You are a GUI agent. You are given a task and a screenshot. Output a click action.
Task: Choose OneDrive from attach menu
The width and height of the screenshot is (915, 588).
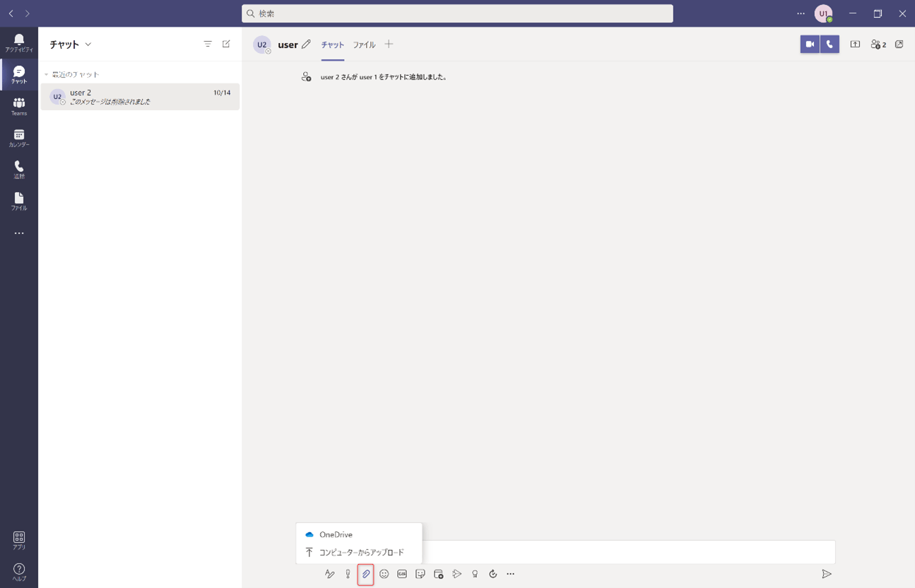click(x=359, y=534)
